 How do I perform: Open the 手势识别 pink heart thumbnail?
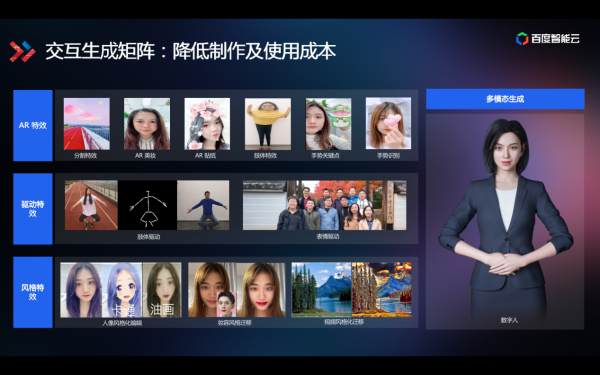coord(388,124)
